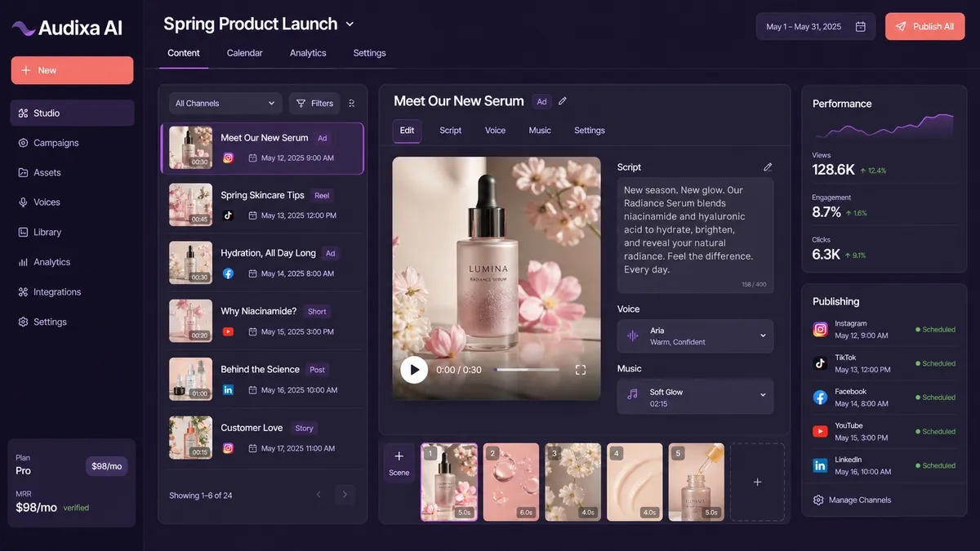Image resolution: width=980 pixels, height=551 pixels.
Task: Switch to the top Analytics tab
Action: pyautogui.click(x=308, y=53)
